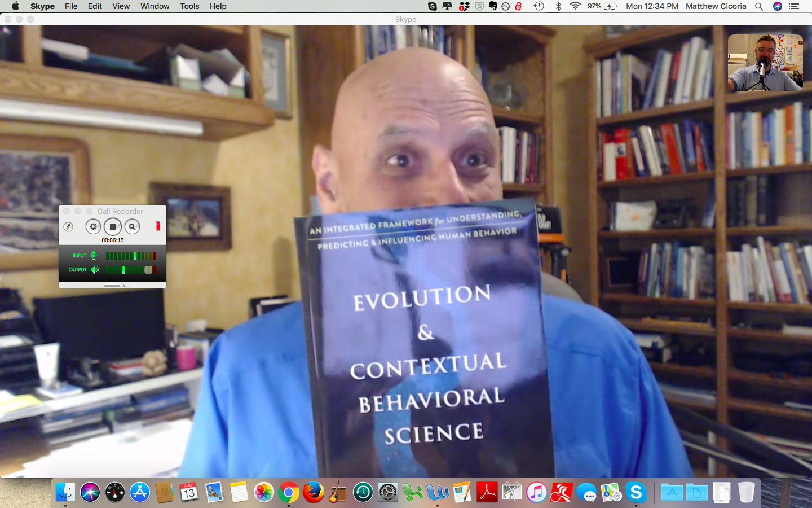
Task: Open the Wi-Fi status menu
Action: (575, 6)
